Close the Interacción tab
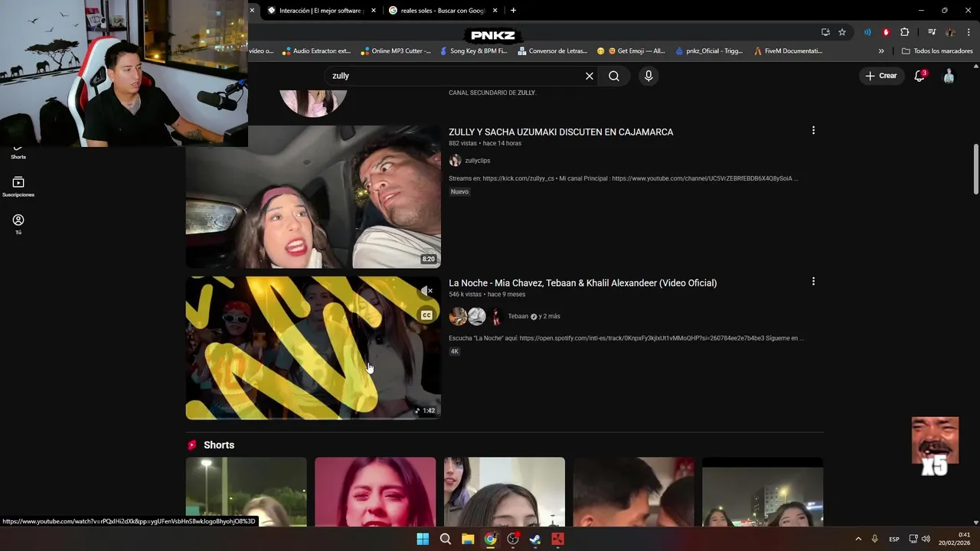 click(374, 11)
